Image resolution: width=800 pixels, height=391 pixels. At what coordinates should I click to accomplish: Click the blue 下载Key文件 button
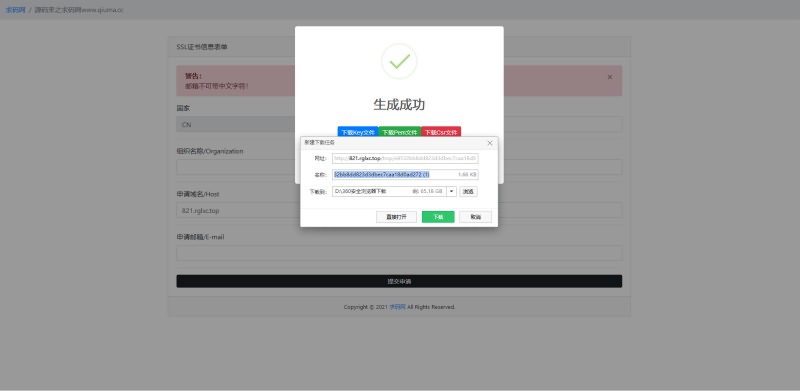point(358,132)
